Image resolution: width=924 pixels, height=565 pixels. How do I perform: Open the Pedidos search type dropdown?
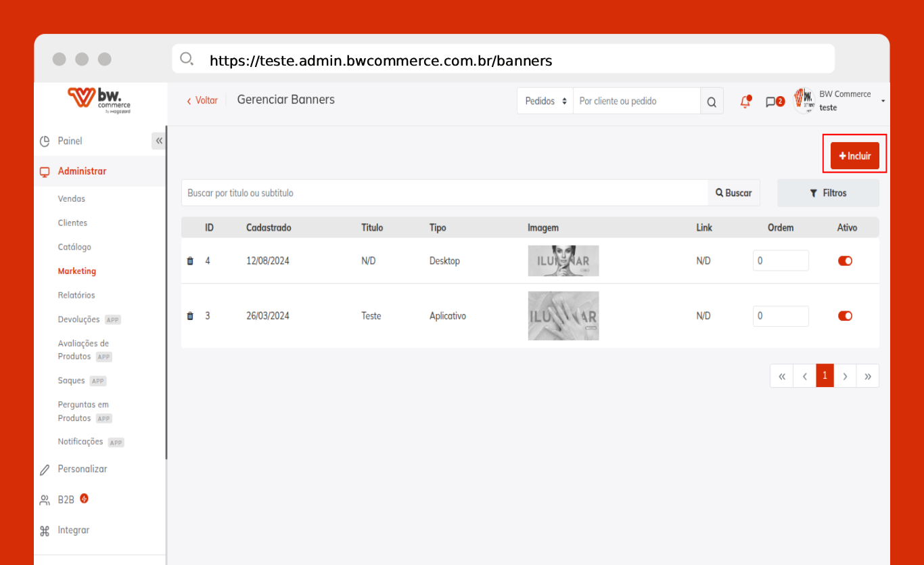tap(545, 101)
